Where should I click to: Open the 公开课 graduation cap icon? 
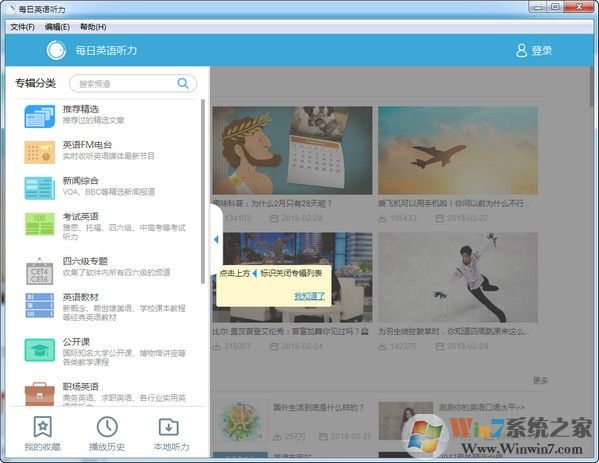[x=40, y=349]
